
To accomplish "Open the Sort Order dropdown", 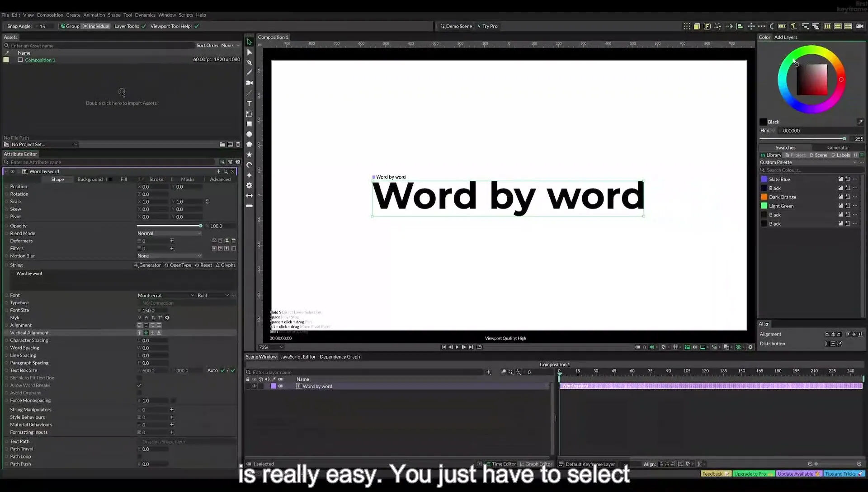I will [x=231, y=45].
